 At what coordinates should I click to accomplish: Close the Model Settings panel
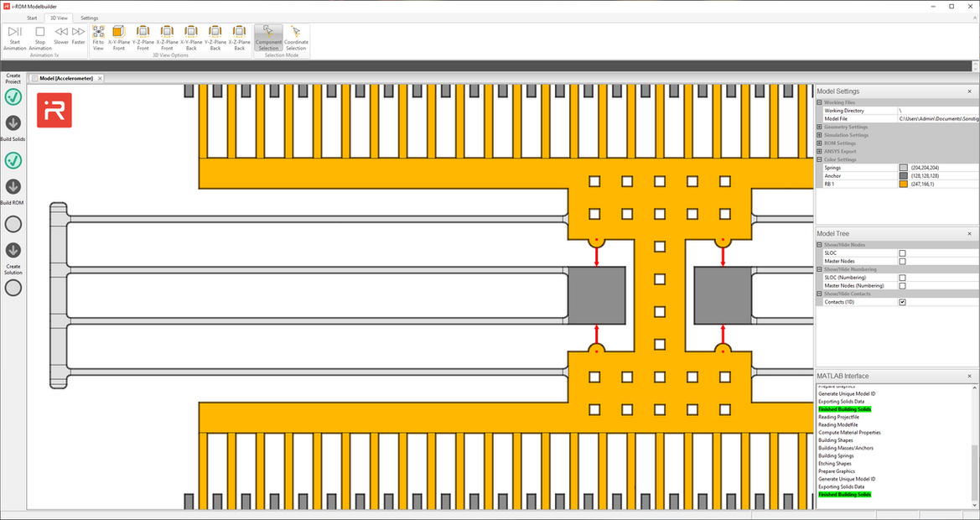point(969,91)
